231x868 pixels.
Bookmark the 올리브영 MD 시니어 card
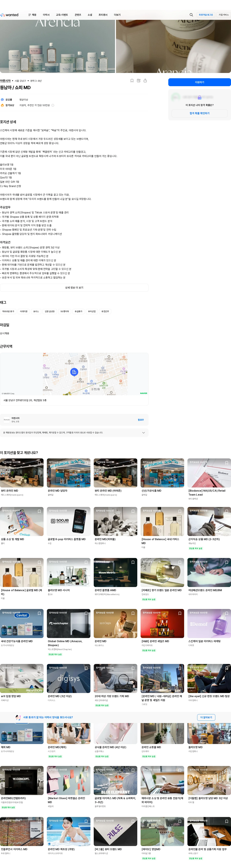[x=86, y=562]
